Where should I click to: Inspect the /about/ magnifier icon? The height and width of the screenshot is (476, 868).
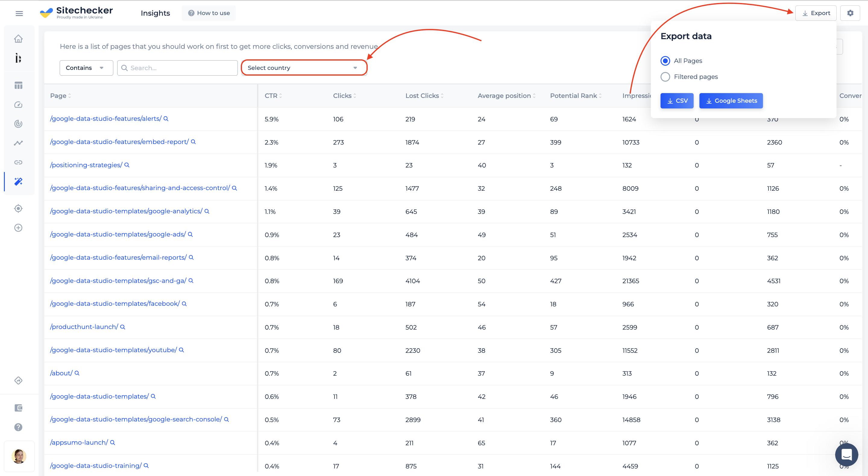coord(77,373)
